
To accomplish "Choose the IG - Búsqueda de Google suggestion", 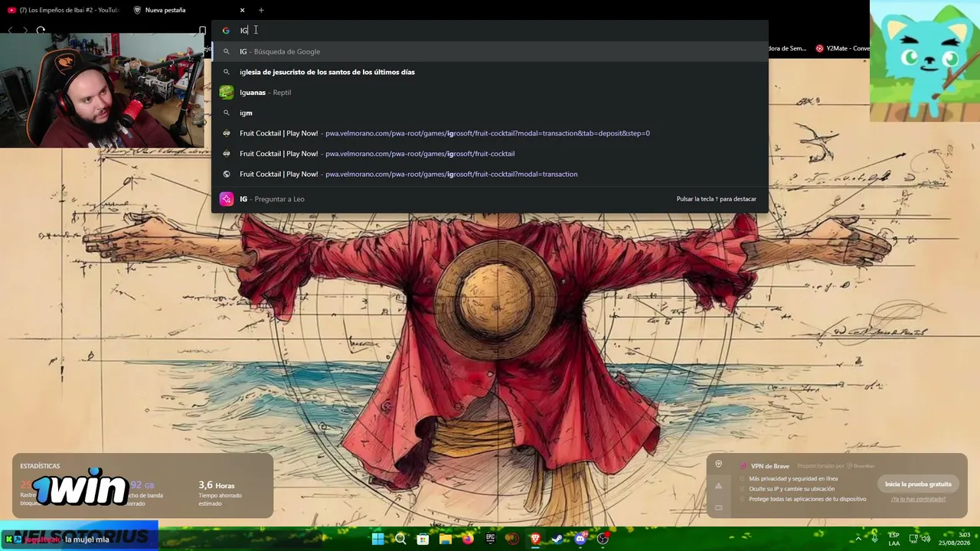I will tap(490, 51).
